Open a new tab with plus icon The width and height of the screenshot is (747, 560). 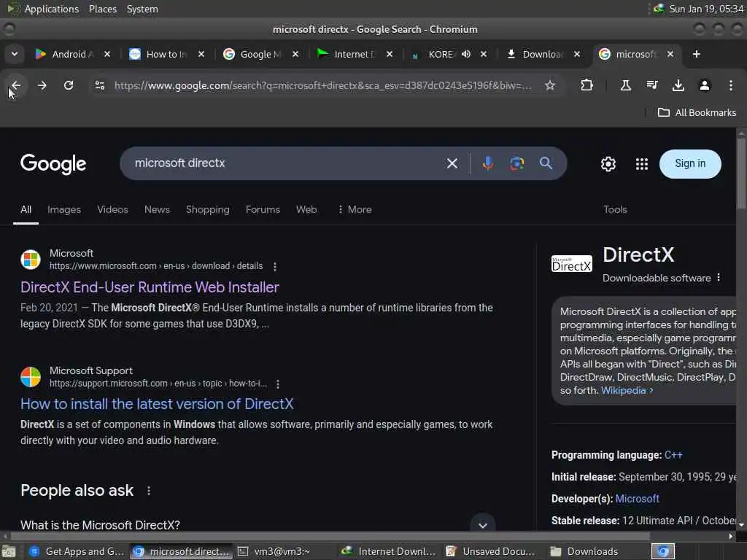[x=697, y=54]
